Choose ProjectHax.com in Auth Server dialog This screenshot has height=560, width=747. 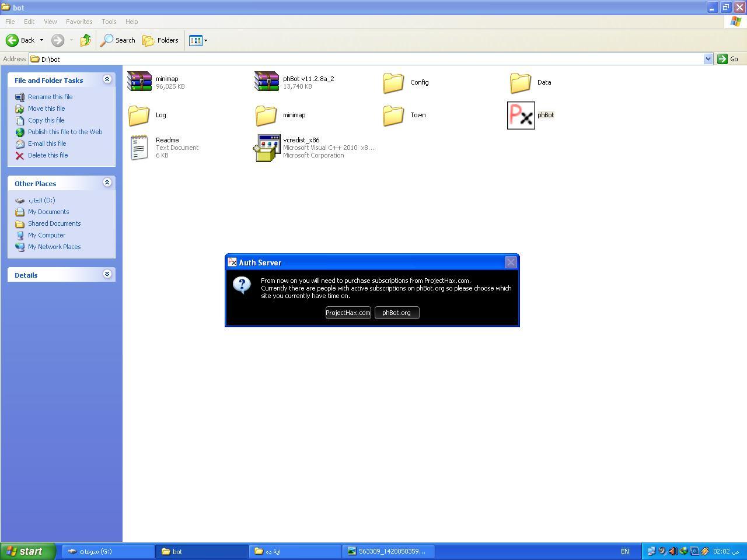tap(348, 313)
